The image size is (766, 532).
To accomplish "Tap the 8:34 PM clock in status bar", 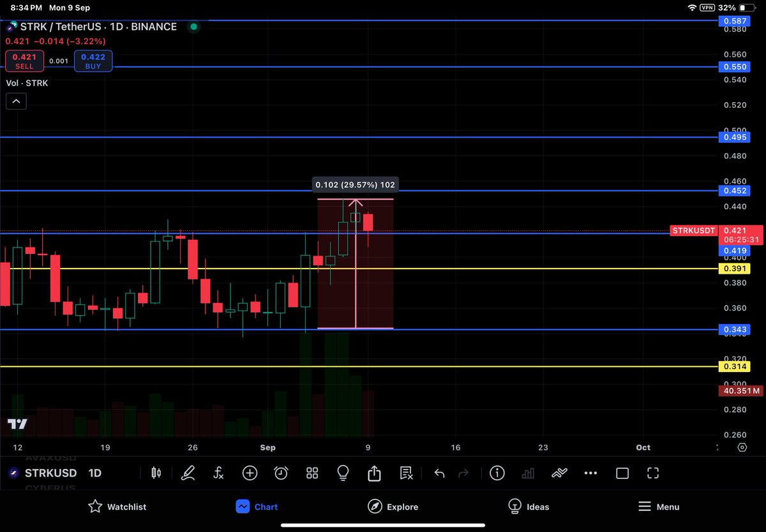I will click(x=27, y=8).
